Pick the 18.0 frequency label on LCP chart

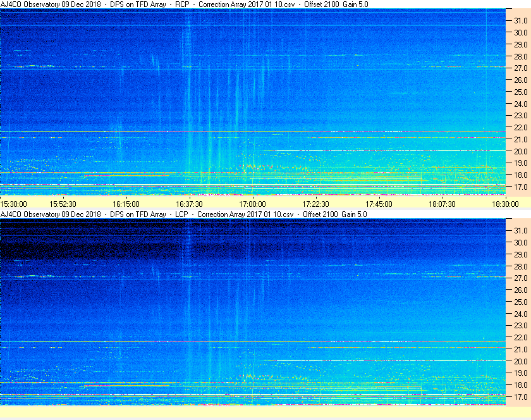(x=521, y=385)
